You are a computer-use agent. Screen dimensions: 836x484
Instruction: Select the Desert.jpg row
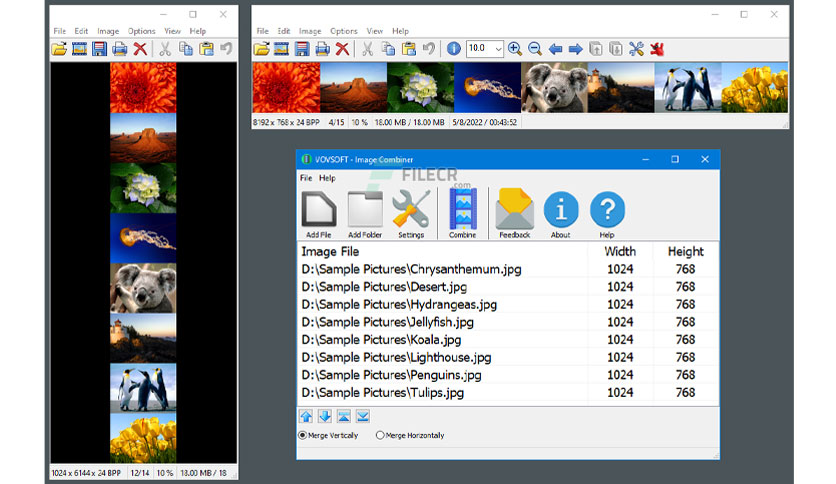[x=508, y=287]
